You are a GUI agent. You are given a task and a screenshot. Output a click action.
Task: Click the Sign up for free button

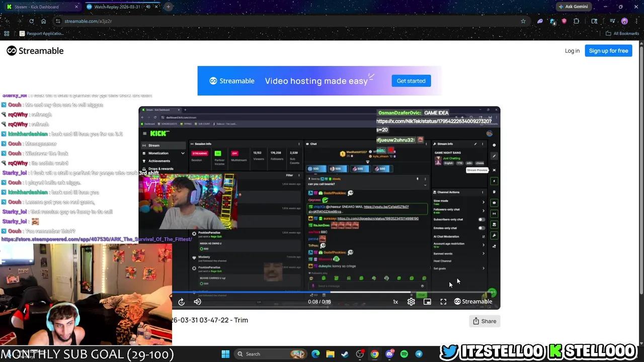tap(608, 51)
